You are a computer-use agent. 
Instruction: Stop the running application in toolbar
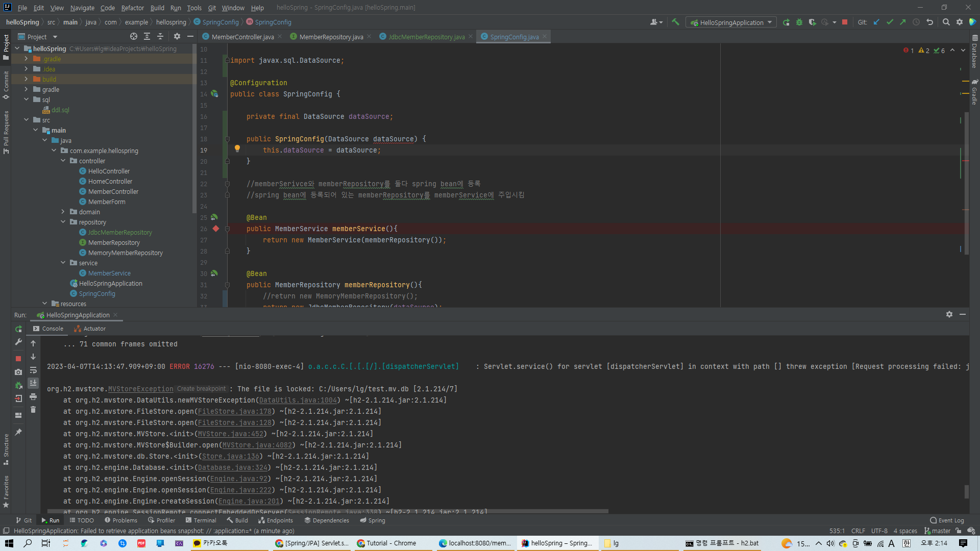(x=845, y=22)
